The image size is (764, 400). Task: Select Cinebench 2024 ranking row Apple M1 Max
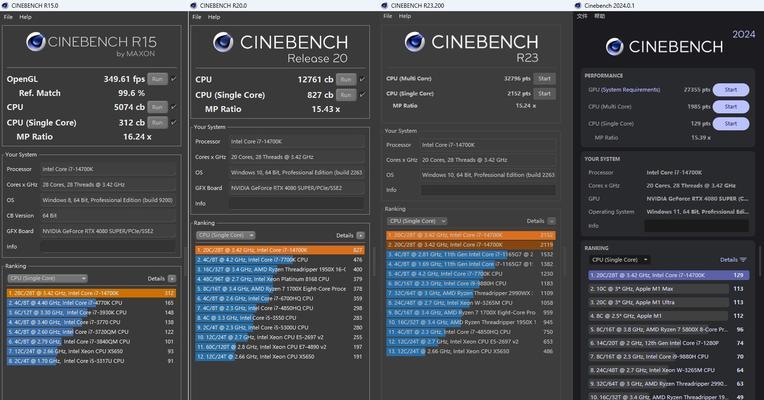(x=668, y=288)
